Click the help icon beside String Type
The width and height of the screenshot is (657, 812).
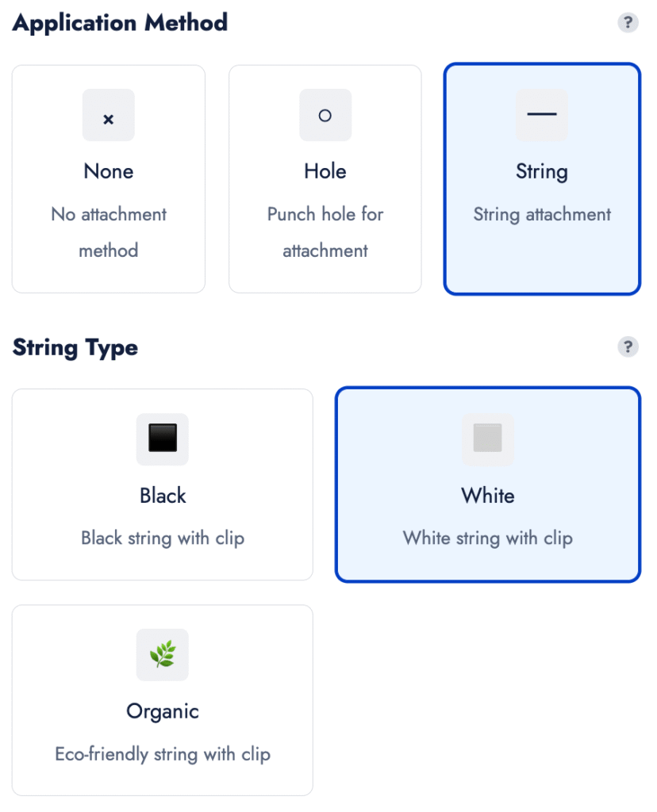(628, 347)
